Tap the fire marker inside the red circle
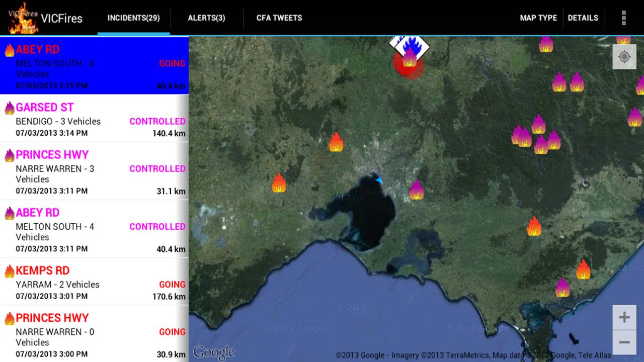Viewport: 644px width, 362px height. (409, 57)
